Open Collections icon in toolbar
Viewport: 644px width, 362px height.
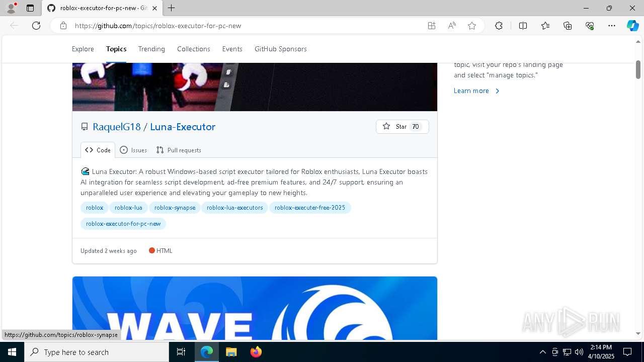click(x=568, y=26)
